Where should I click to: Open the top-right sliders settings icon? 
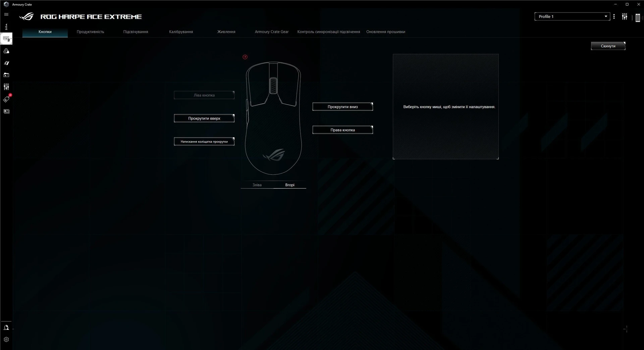625,16
